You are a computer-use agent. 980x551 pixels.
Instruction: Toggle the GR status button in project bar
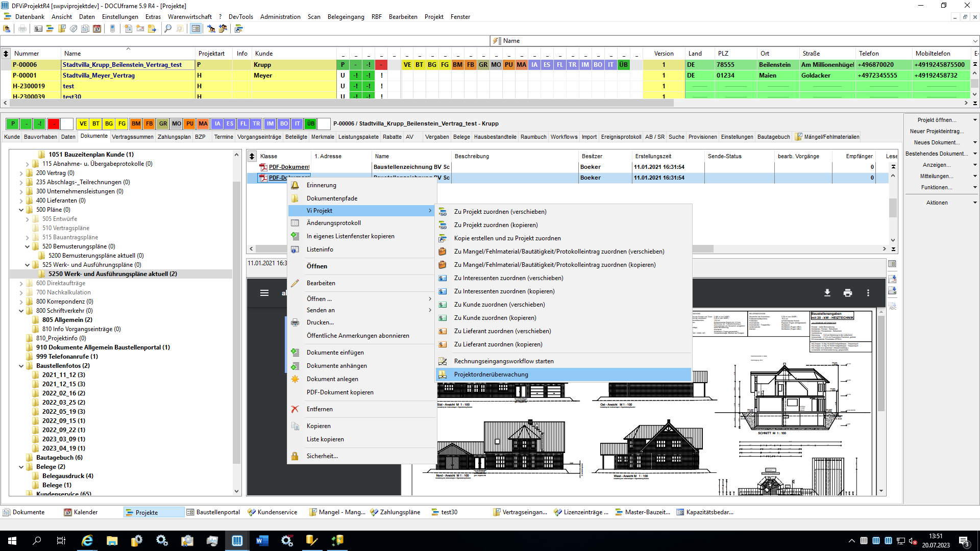163,124
